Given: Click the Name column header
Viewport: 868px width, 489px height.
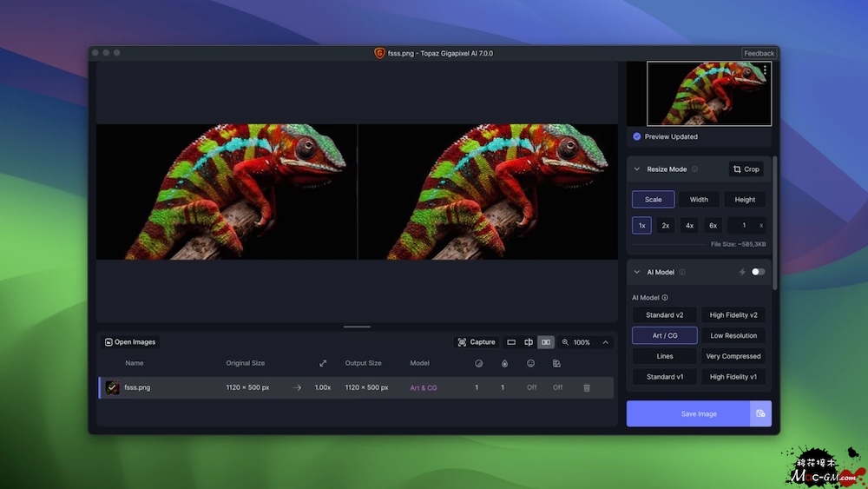Looking at the screenshot, I should tap(135, 363).
